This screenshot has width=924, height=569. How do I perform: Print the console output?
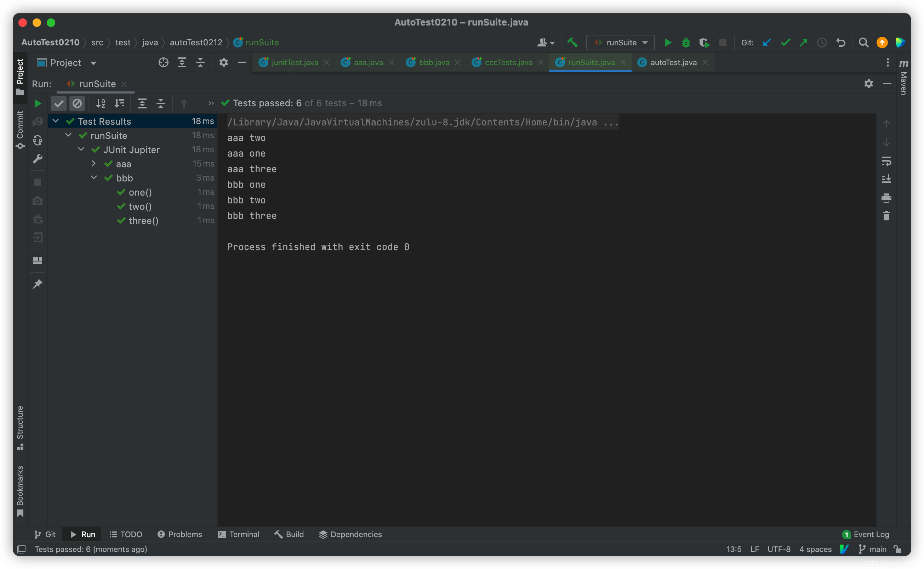886,198
